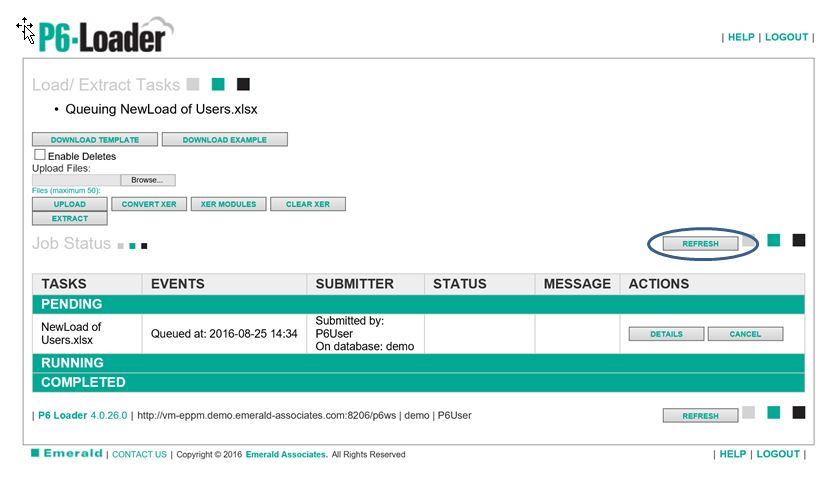Open XER Modules
The image size is (836, 490).
pyautogui.click(x=228, y=204)
